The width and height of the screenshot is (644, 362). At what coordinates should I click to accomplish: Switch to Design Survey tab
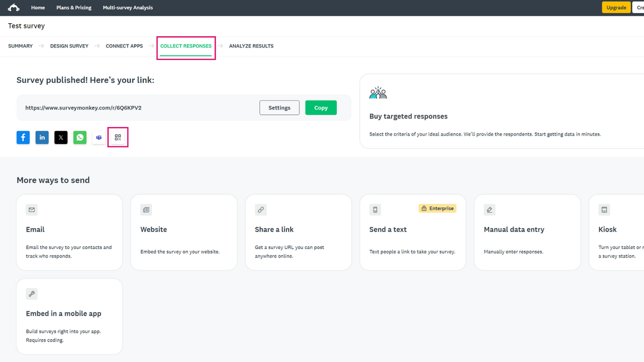point(69,46)
